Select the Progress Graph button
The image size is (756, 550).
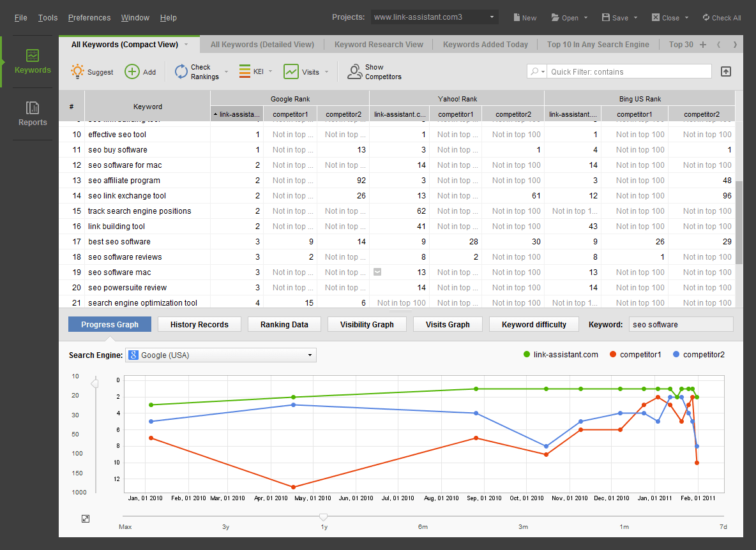tap(109, 325)
